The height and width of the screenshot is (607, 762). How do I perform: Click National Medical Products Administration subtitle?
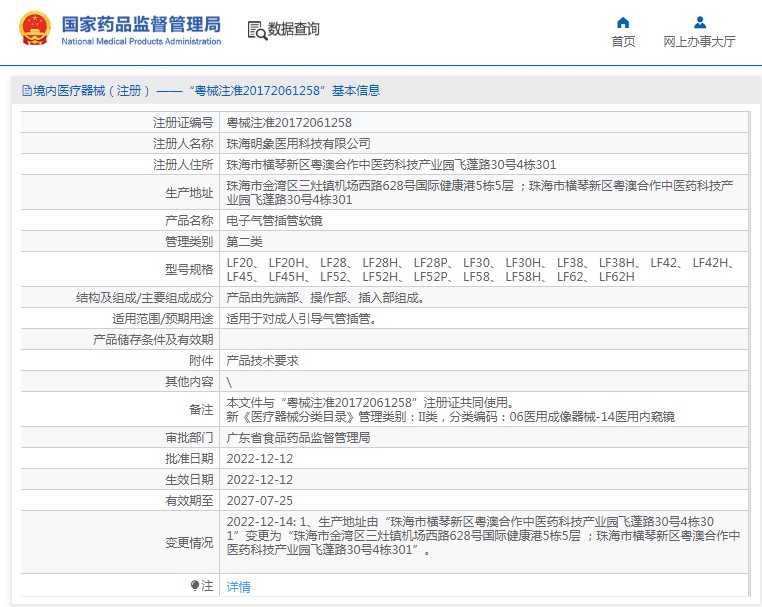tap(141, 41)
